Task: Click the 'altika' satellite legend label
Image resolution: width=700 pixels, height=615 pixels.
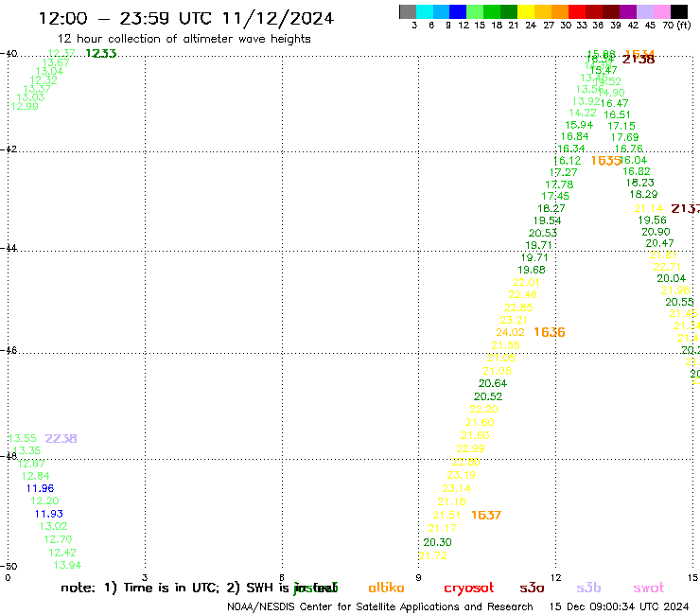Action: 386,588
